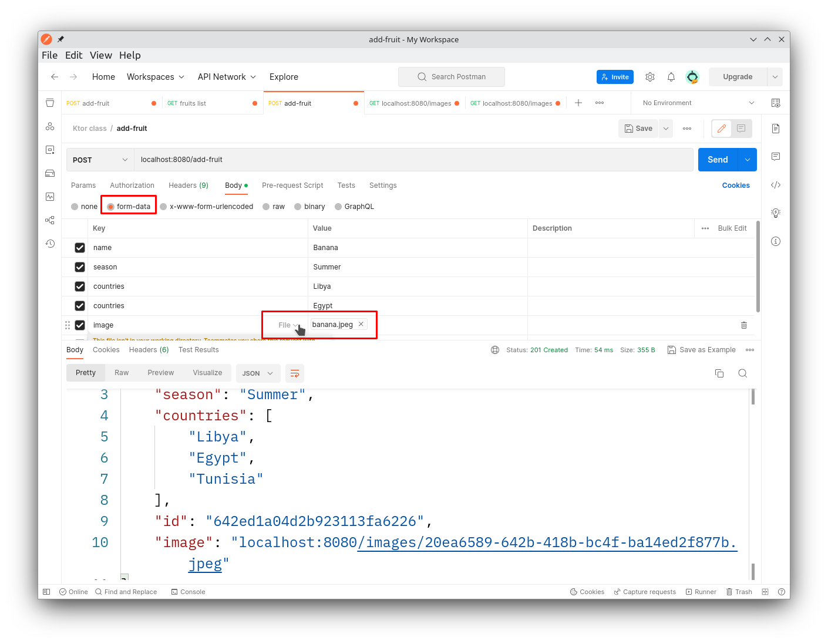Click Bulk Edit
The height and width of the screenshot is (644, 828).
[x=732, y=228]
